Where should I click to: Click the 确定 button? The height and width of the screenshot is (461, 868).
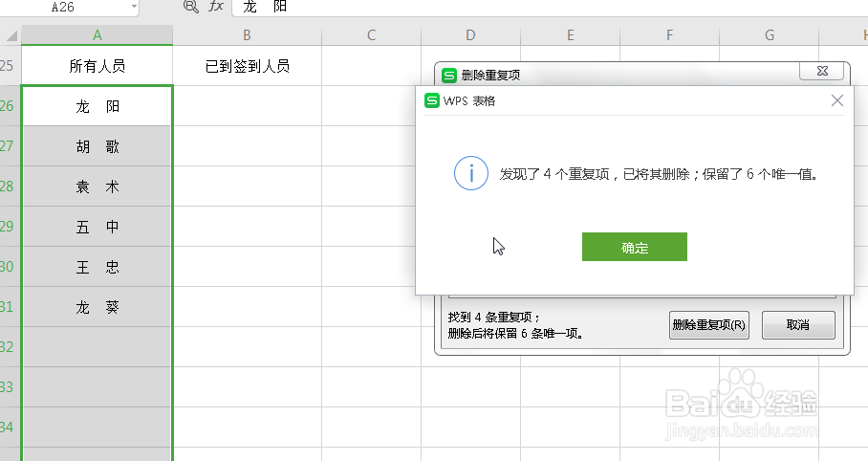[634, 247]
